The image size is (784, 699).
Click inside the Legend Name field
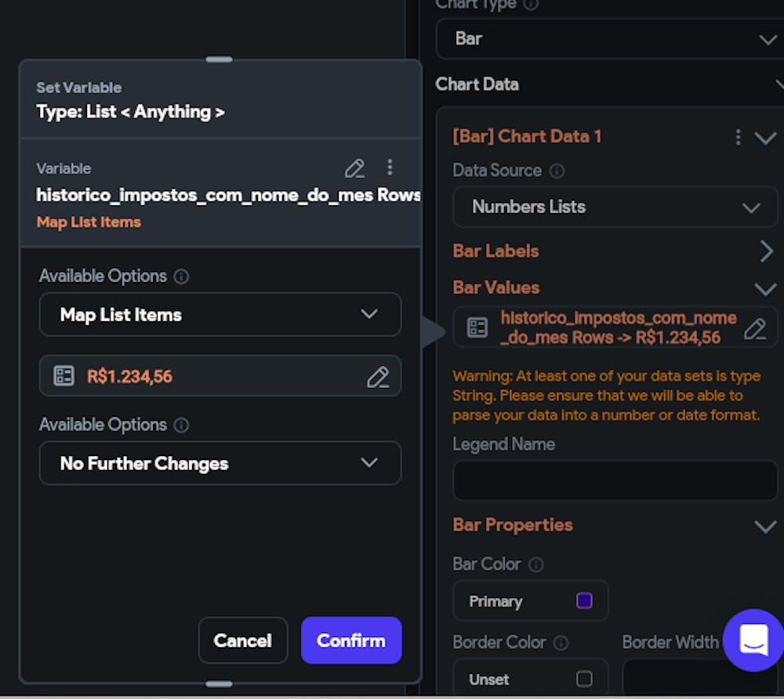point(615,480)
